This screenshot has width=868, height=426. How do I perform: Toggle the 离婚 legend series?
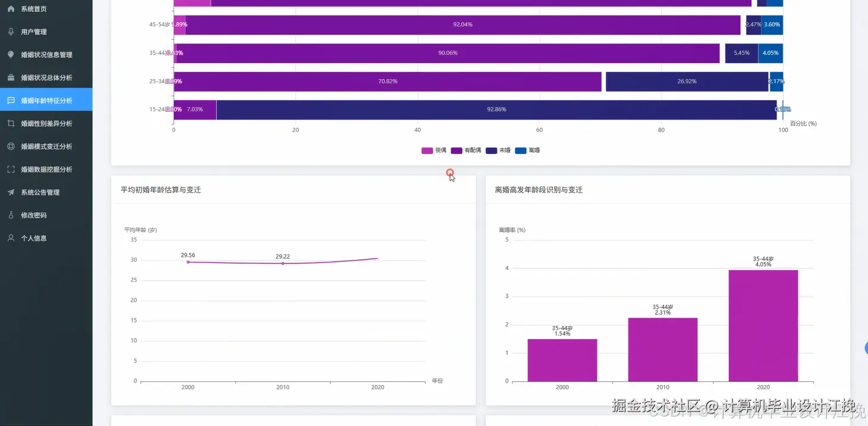[x=527, y=151]
